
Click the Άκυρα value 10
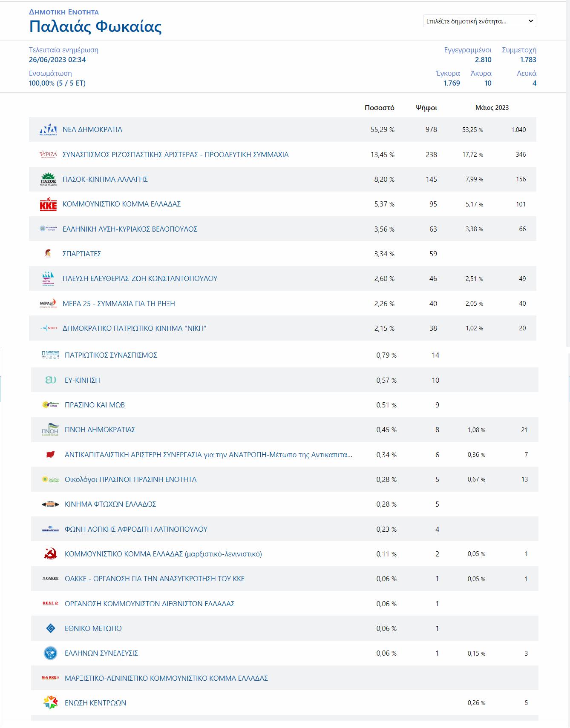488,83
